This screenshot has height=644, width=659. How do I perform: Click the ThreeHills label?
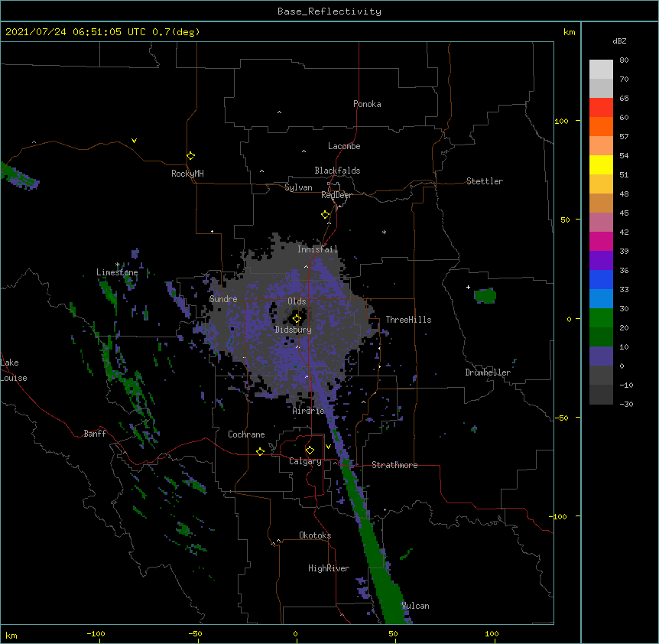coord(408,320)
